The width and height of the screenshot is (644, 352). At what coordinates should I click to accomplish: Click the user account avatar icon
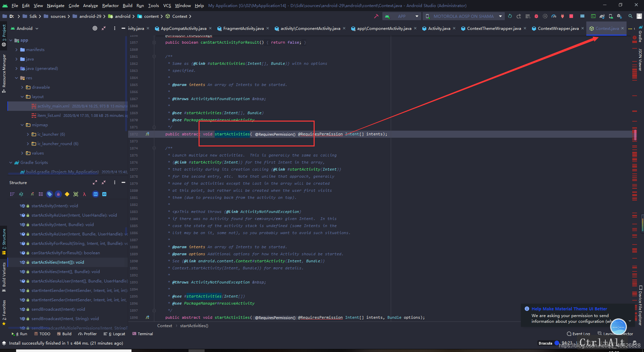639,16
